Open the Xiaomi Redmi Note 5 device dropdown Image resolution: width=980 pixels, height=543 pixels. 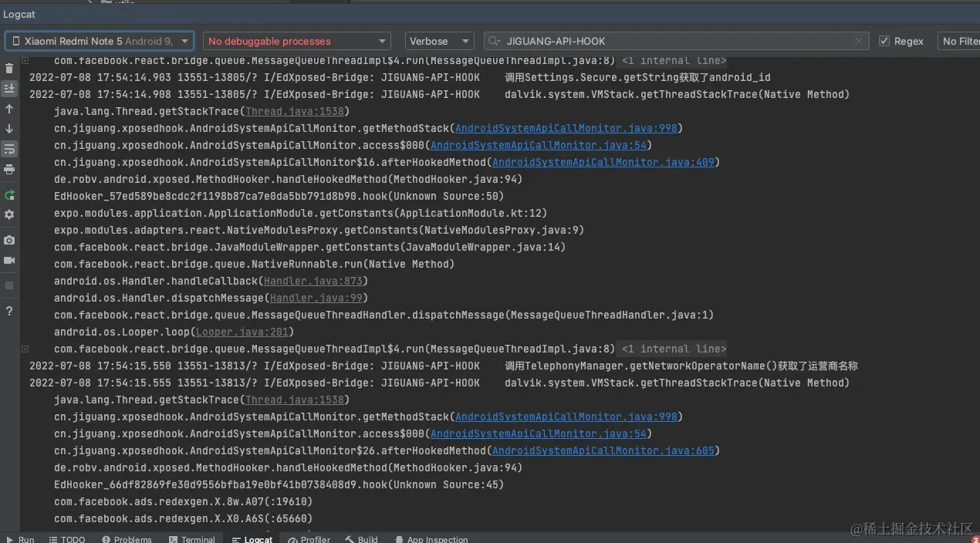100,41
